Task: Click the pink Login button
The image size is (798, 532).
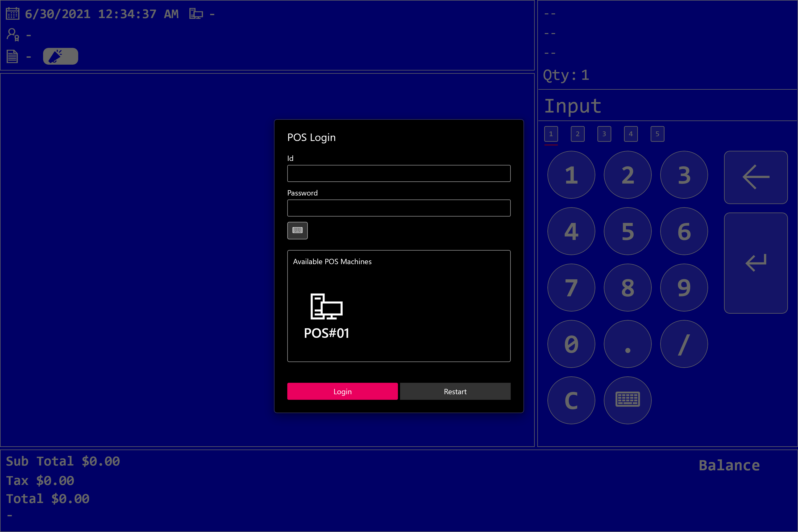Action: [x=343, y=392]
